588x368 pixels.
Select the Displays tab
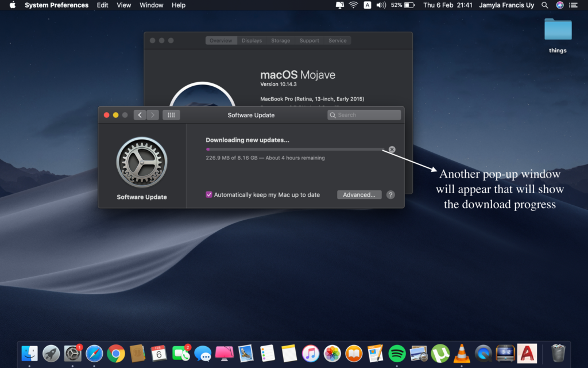click(x=252, y=41)
